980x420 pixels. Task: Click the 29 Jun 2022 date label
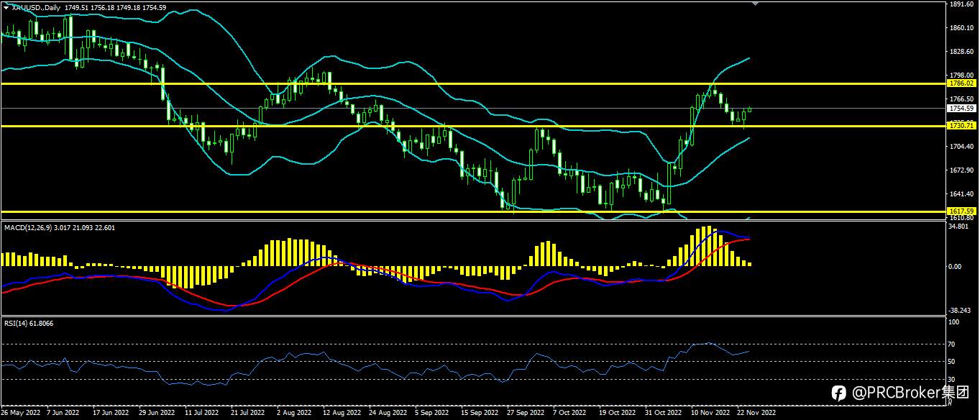click(x=157, y=414)
